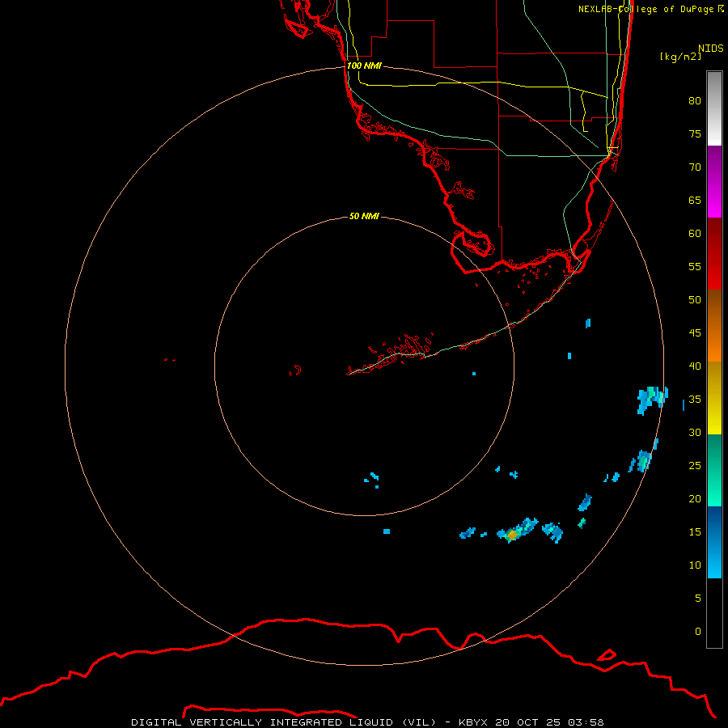Click the 80 value on the color scale

point(695,101)
